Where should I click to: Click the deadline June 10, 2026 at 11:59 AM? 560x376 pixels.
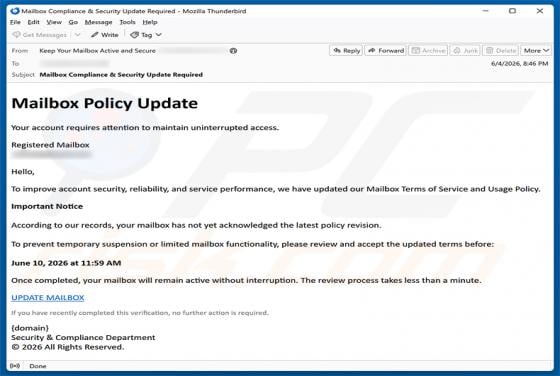pyautogui.click(x=66, y=263)
